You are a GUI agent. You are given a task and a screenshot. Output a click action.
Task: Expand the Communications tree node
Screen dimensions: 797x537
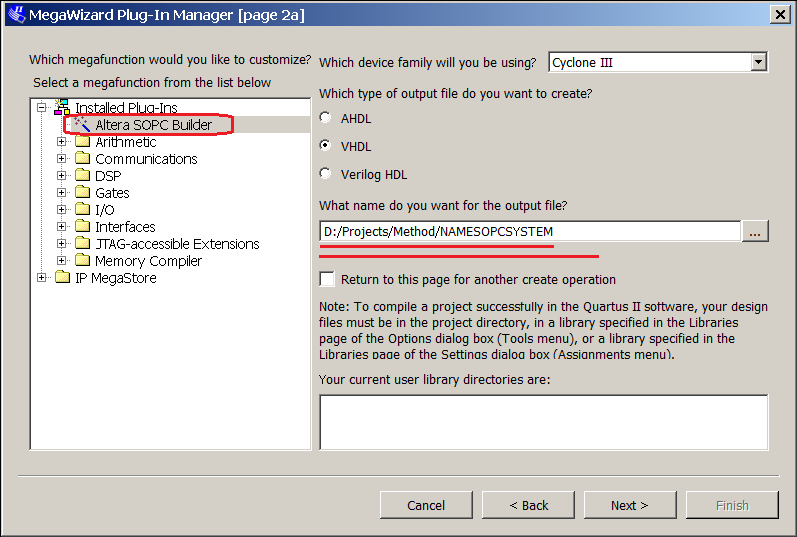coord(62,159)
